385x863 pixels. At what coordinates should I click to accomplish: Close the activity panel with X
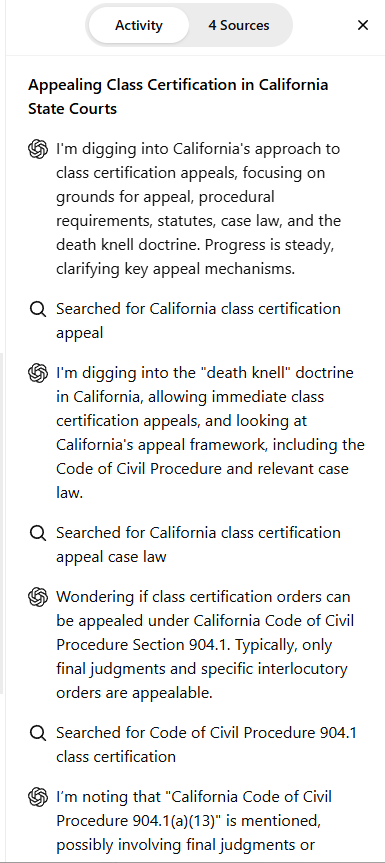click(362, 25)
